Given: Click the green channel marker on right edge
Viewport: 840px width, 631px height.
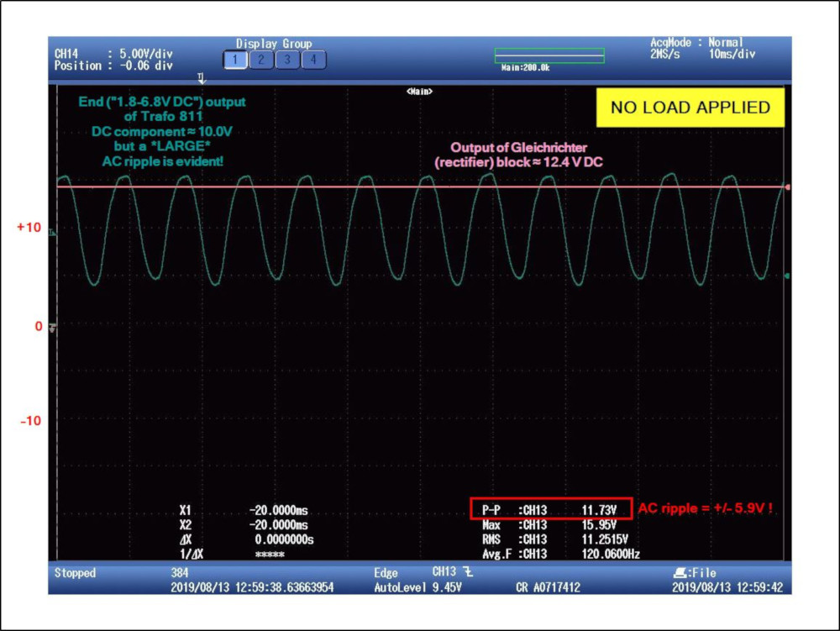Looking at the screenshot, I should (787, 276).
